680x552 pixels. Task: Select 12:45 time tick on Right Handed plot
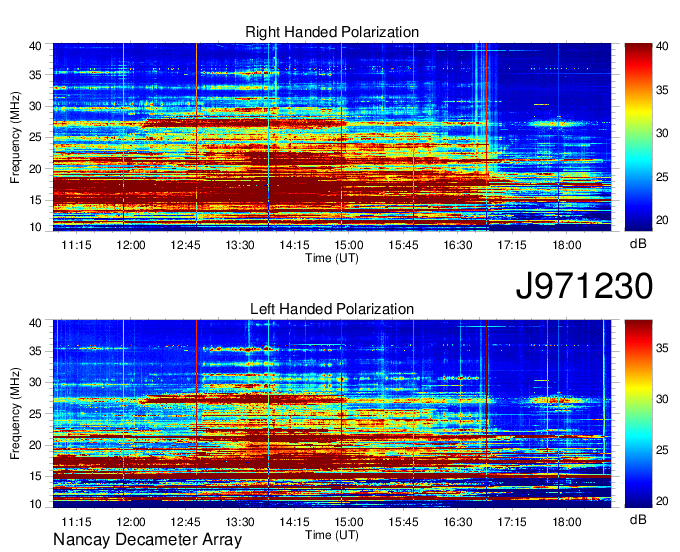(x=186, y=245)
